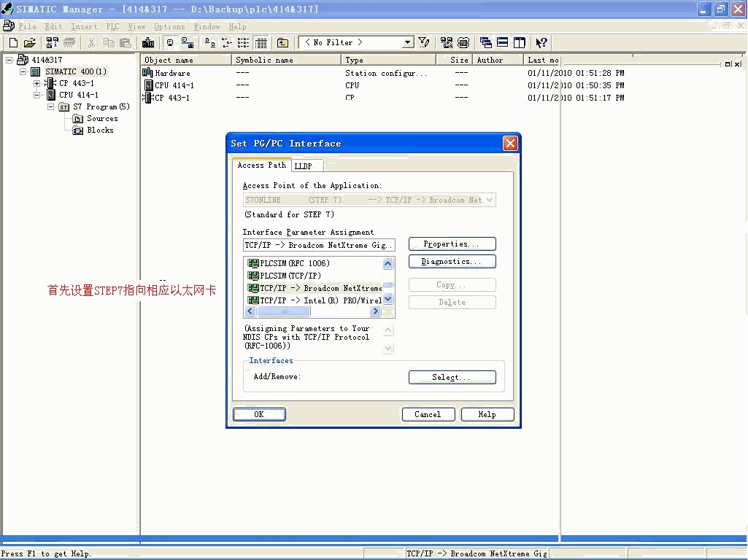
Task: Open the Insert menu
Action: pos(84,27)
